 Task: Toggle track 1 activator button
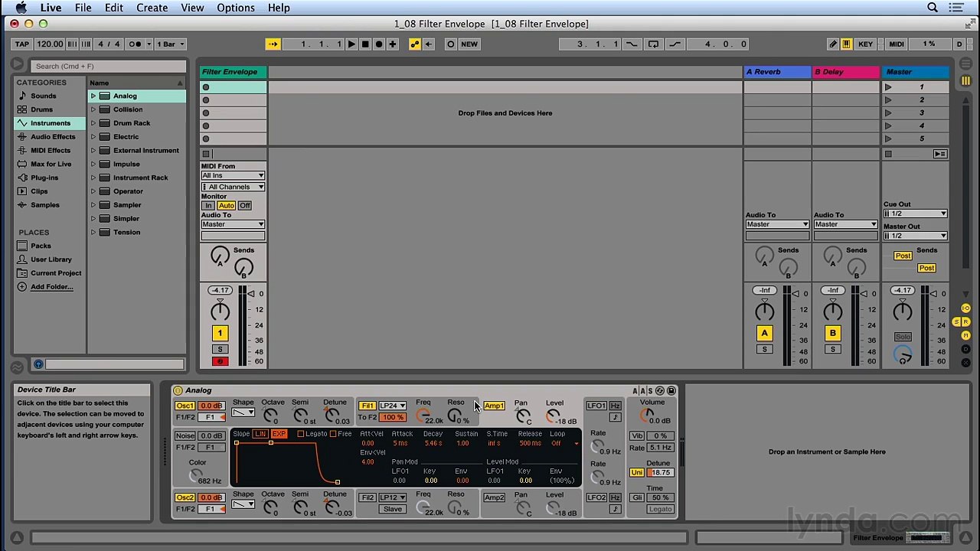pos(220,333)
